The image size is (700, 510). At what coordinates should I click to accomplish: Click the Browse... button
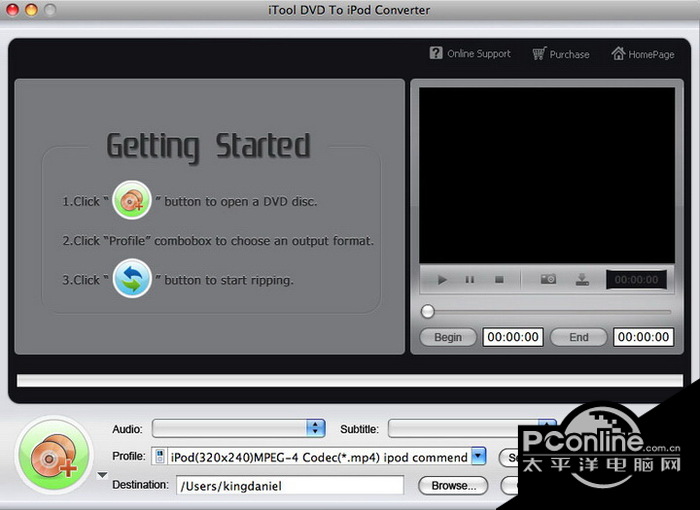pos(453,485)
